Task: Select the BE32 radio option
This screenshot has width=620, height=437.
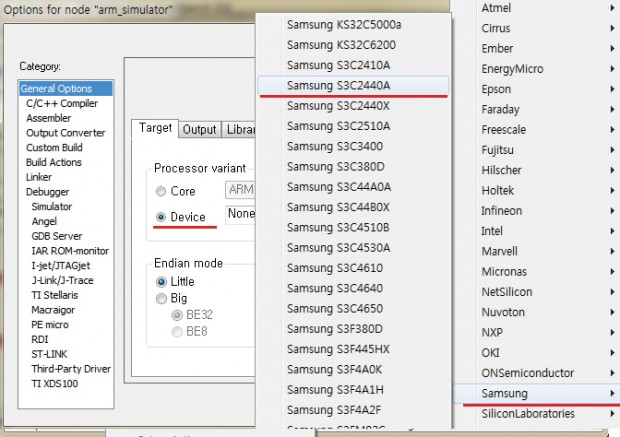Action: (x=177, y=315)
